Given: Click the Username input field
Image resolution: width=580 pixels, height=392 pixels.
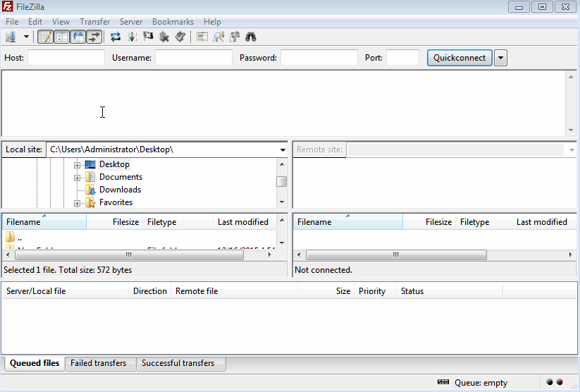Looking at the screenshot, I should (194, 58).
